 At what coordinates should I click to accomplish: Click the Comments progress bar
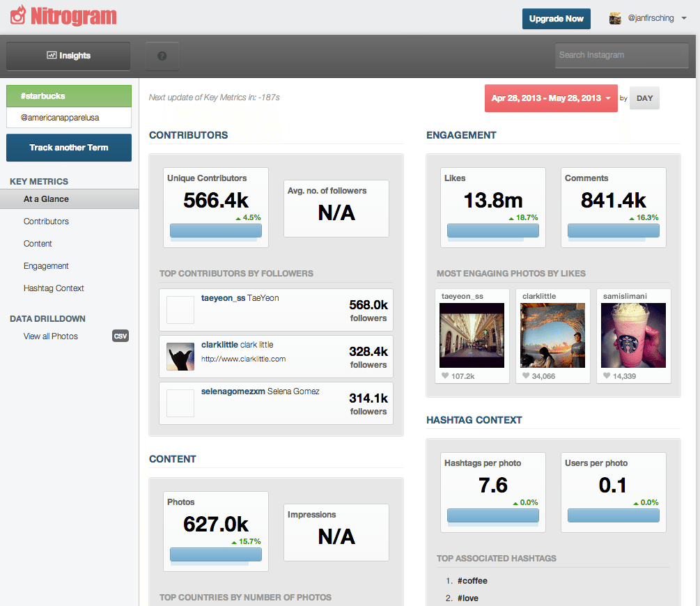coord(614,231)
